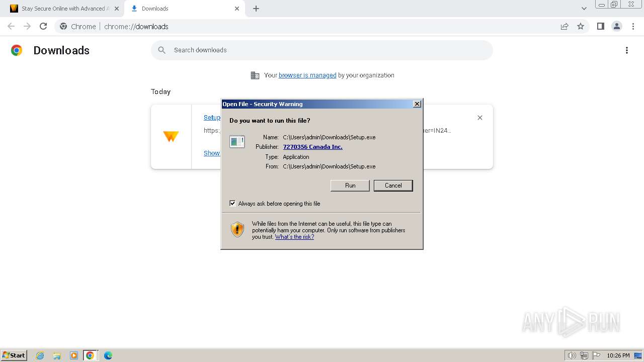This screenshot has width=644, height=362.
Task: Bookmark this page with star icon
Action: (x=581, y=26)
